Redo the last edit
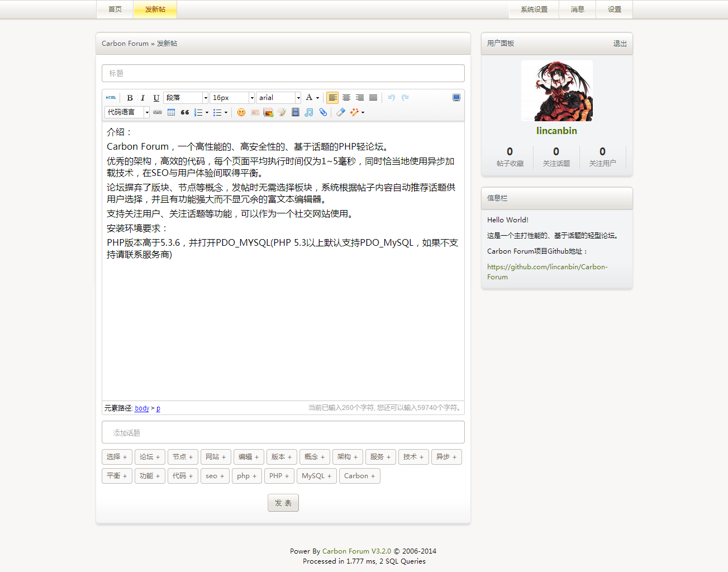This screenshot has height=572, width=728. [x=405, y=98]
